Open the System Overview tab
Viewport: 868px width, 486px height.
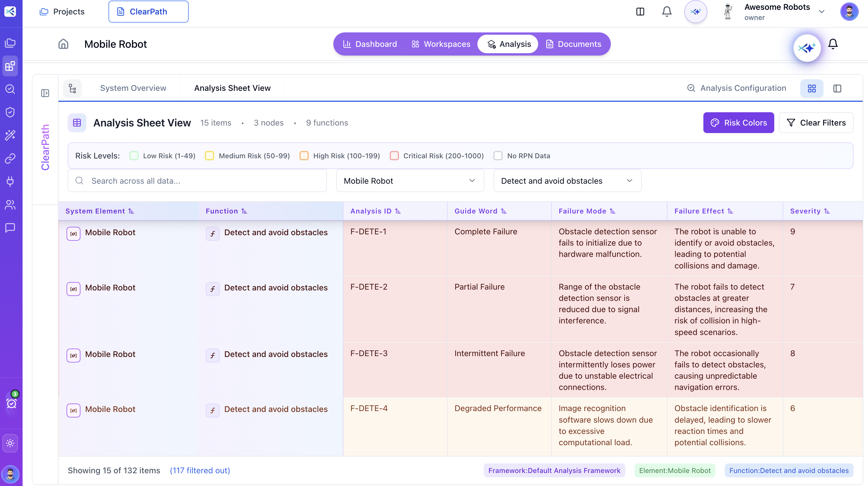click(x=133, y=88)
